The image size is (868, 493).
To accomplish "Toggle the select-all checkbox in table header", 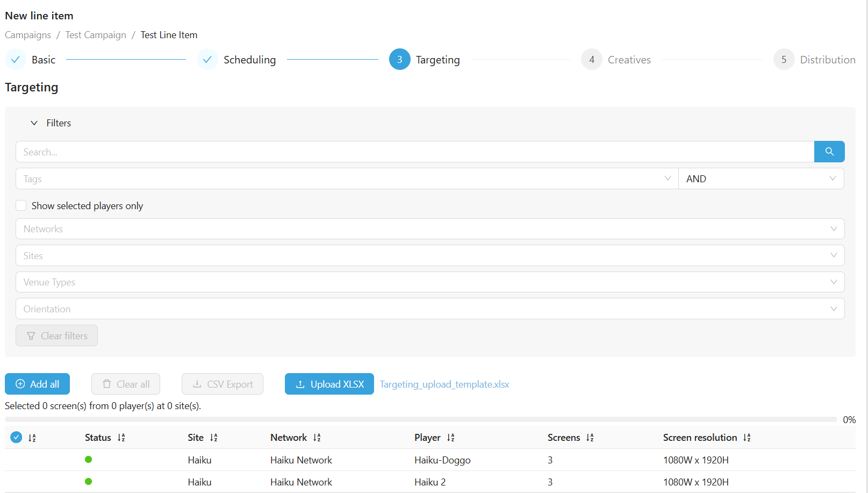I will point(16,437).
